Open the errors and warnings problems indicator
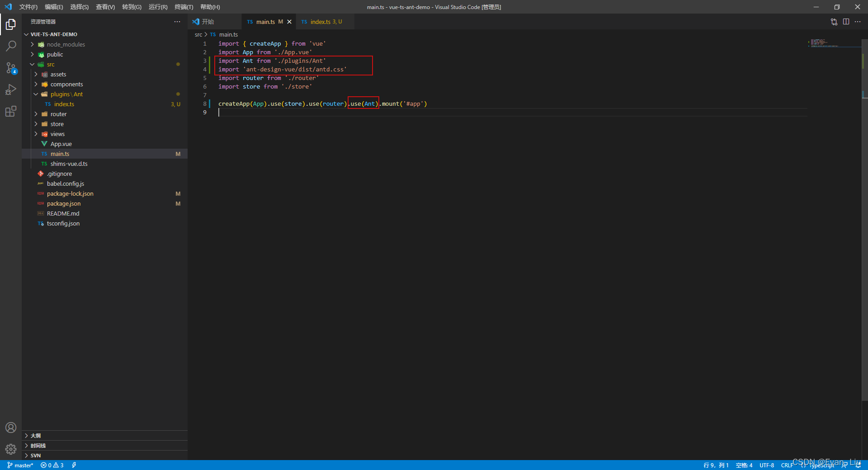Screen dimensions: 868x470 (52, 465)
